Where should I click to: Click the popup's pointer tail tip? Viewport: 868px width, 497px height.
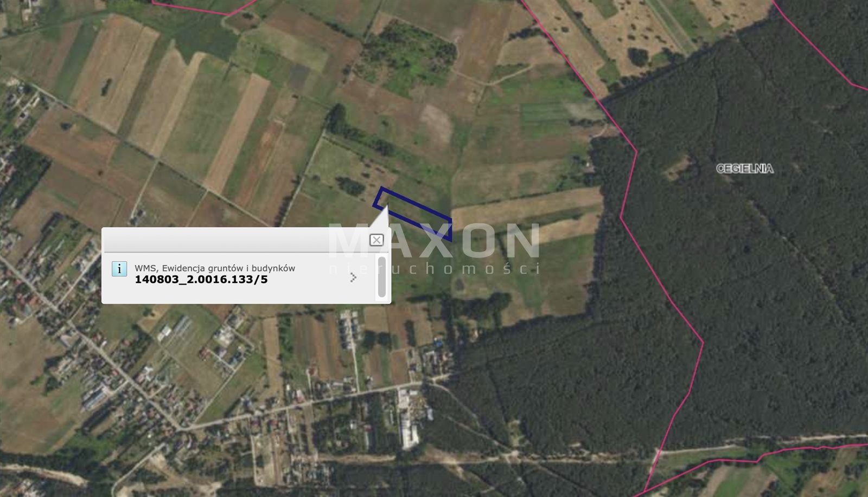pos(387,206)
